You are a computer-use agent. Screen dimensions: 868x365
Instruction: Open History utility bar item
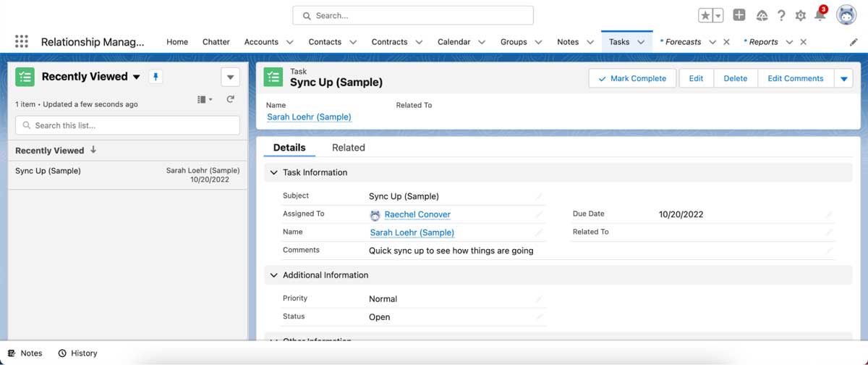tap(77, 353)
